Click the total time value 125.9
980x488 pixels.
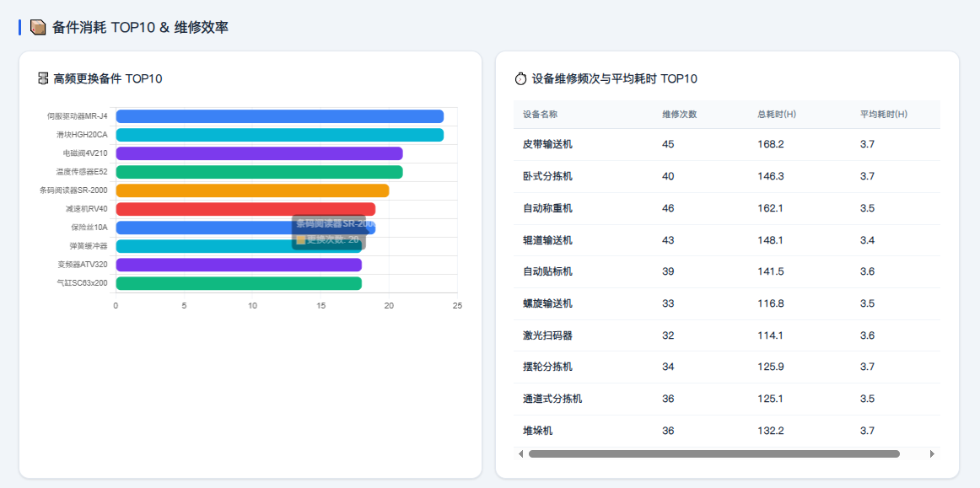(x=771, y=367)
